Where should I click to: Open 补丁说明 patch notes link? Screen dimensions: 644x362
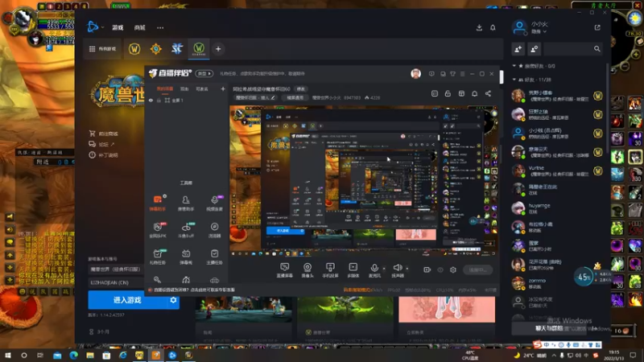[104, 154]
